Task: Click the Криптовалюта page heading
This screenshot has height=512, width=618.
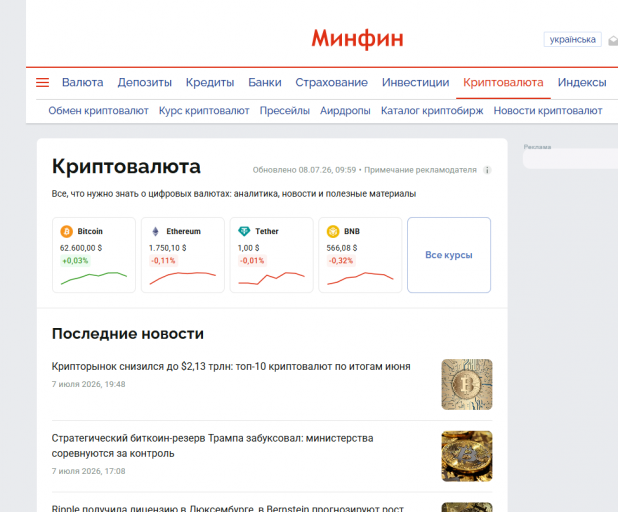Action: click(x=126, y=166)
